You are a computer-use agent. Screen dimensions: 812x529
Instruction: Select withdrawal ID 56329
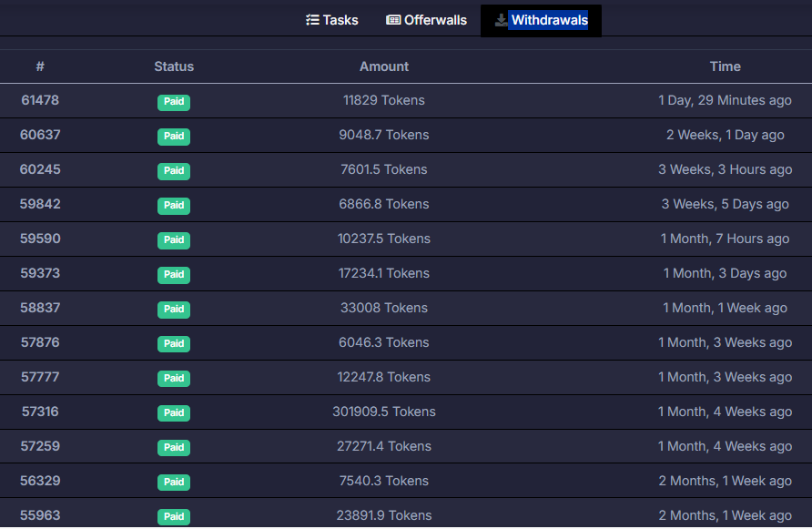(x=40, y=481)
